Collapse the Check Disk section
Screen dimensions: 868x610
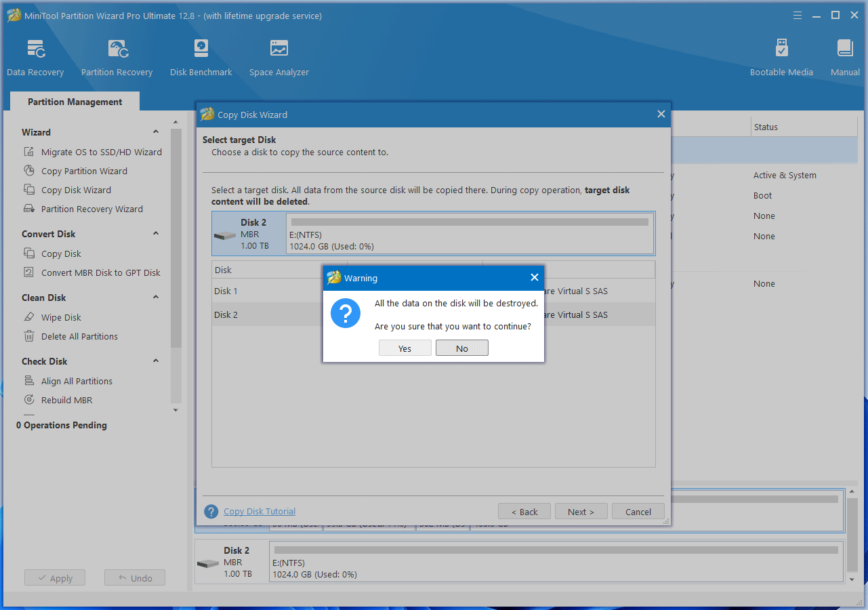pyautogui.click(x=156, y=361)
